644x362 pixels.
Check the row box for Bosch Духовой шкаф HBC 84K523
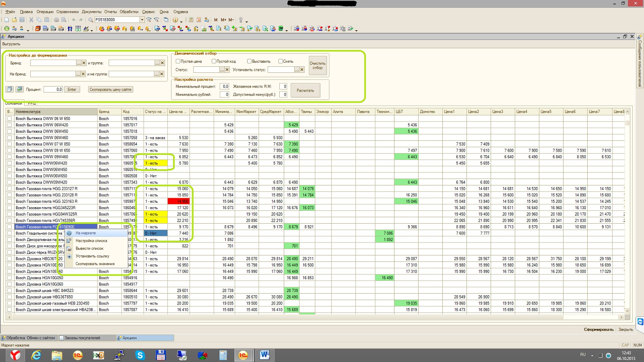point(9,290)
